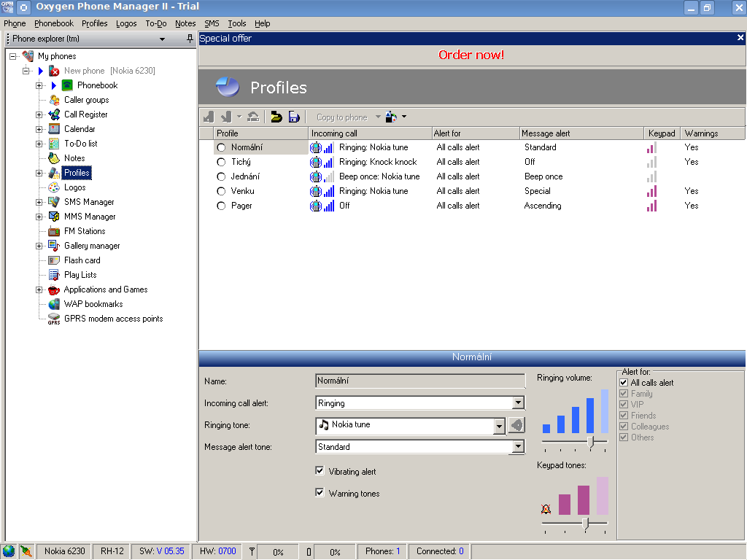Select the Venku profile radio button
Image resolution: width=747 pixels, height=560 pixels.
click(221, 191)
